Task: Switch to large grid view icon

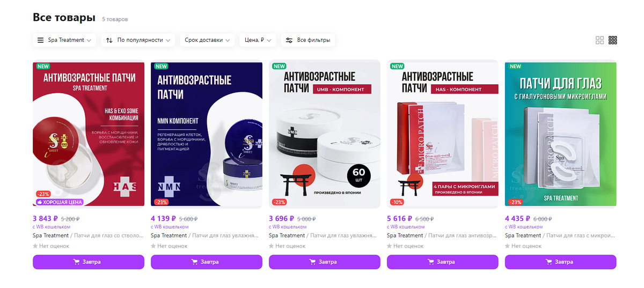Action: pos(600,40)
